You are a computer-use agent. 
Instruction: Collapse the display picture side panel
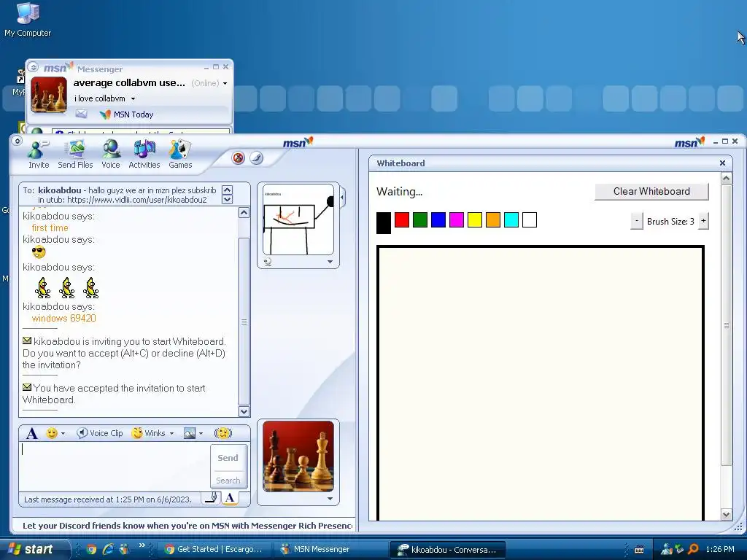click(x=343, y=197)
